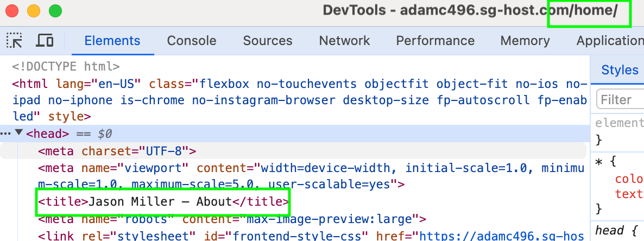Click the Styles pane tab

(x=620, y=70)
